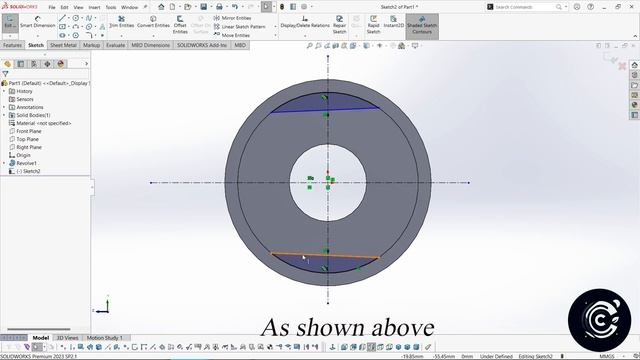Viewport: 640px width, 360px height.
Task: Click Move Entities
Action: (x=231, y=35)
